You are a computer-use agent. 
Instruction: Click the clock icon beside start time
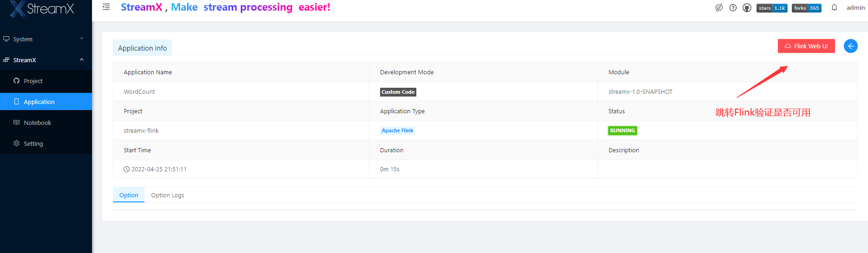click(x=126, y=169)
